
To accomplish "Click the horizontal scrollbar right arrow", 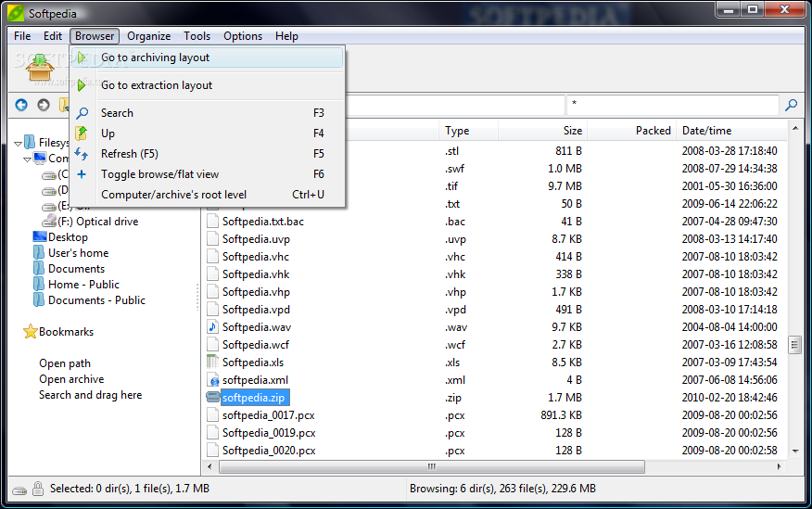I will tap(779, 466).
